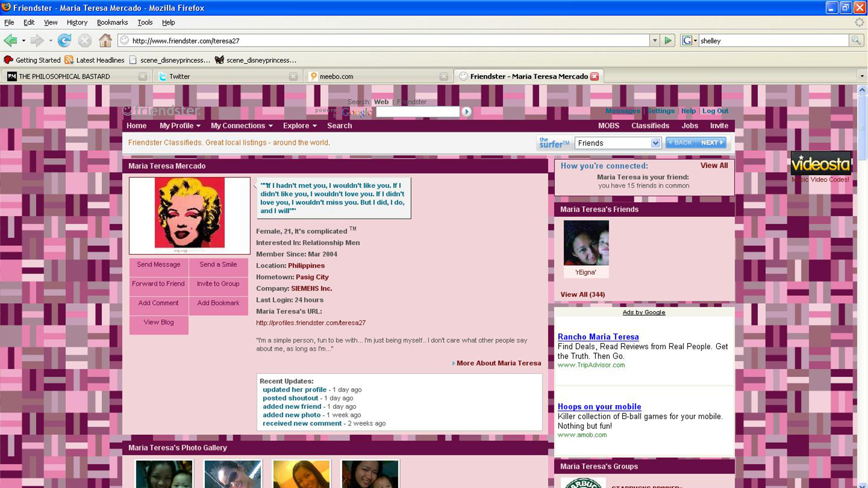This screenshot has width=868, height=488.
Task: Click More About Maria Teresa link
Action: pos(498,363)
